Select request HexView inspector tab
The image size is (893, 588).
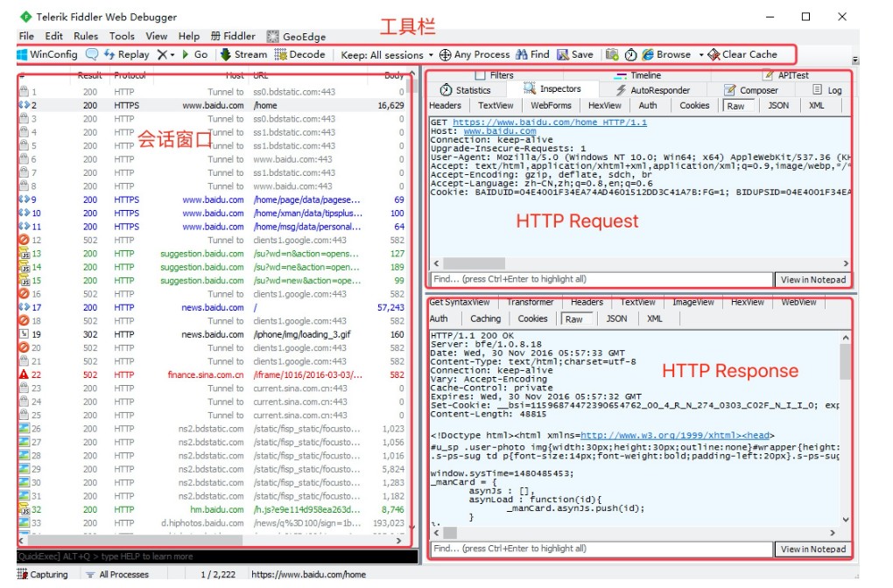604,105
